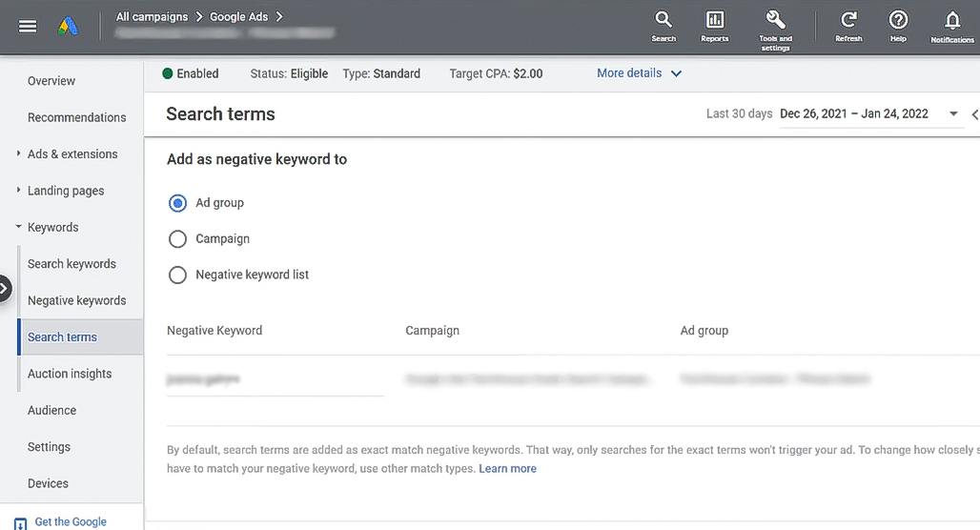This screenshot has width=980, height=530.
Task: Open Search keywords page
Action: coord(71,264)
